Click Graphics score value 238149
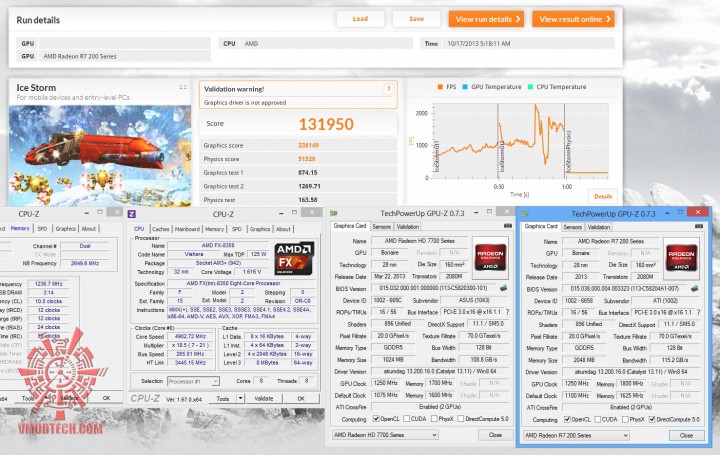The image size is (720, 455). tap(308, 145)
